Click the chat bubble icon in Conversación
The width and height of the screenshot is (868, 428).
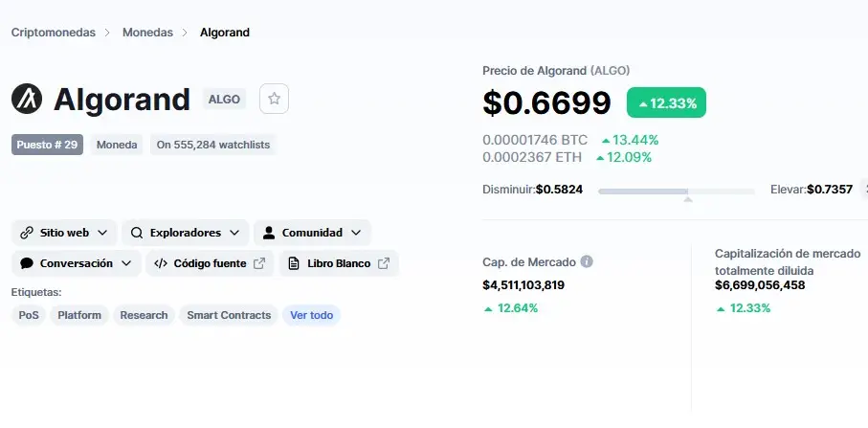27,263
